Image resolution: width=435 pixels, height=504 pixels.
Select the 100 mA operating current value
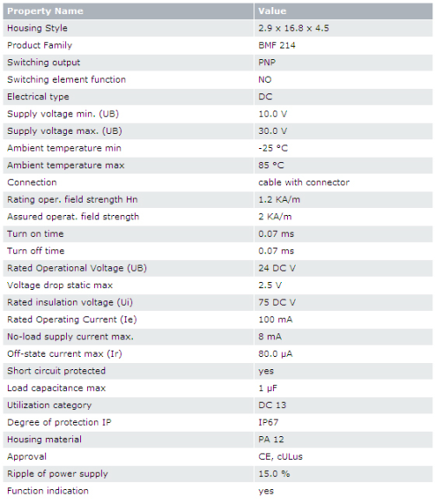coord(275,319)
